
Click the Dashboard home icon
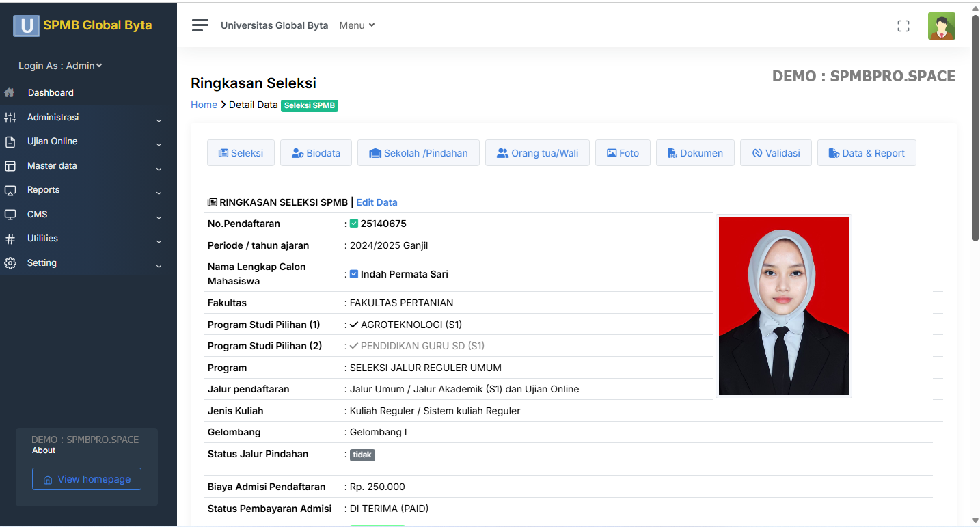[10, 93]
